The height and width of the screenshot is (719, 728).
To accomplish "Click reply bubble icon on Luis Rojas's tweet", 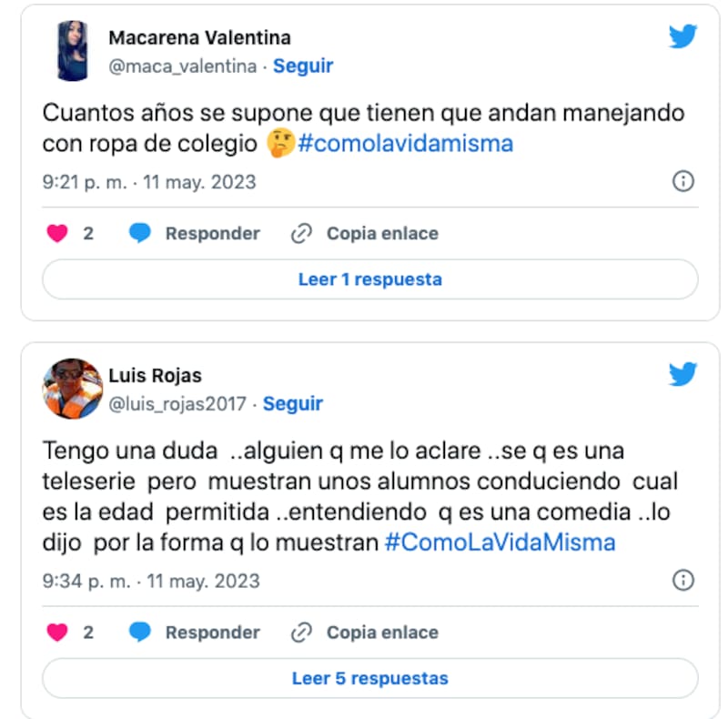I will (139, 633).
